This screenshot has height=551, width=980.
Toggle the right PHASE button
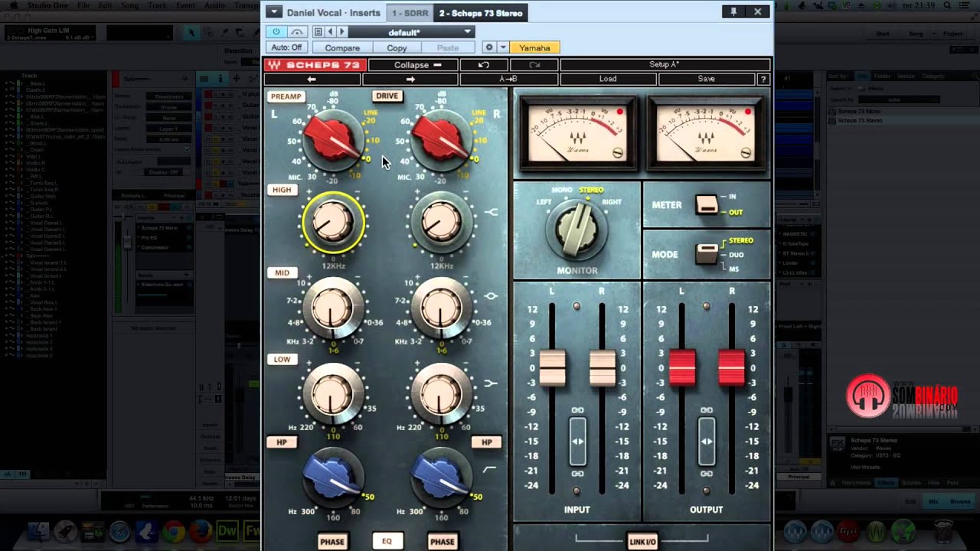pyautogui.click(x=442, y=542)
